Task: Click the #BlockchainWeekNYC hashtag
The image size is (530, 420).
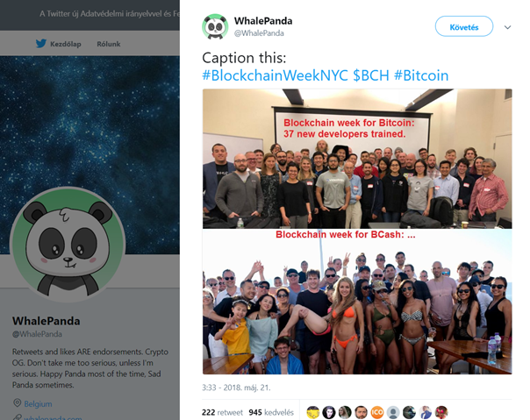Action: pyautogui.click(x=276, y=75)
